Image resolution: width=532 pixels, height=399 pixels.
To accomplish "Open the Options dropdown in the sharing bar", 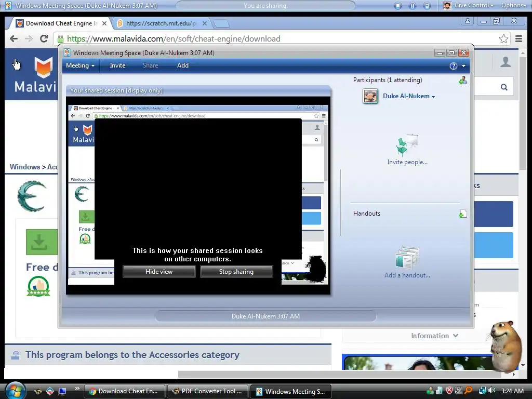I will [x=514, y=5].
